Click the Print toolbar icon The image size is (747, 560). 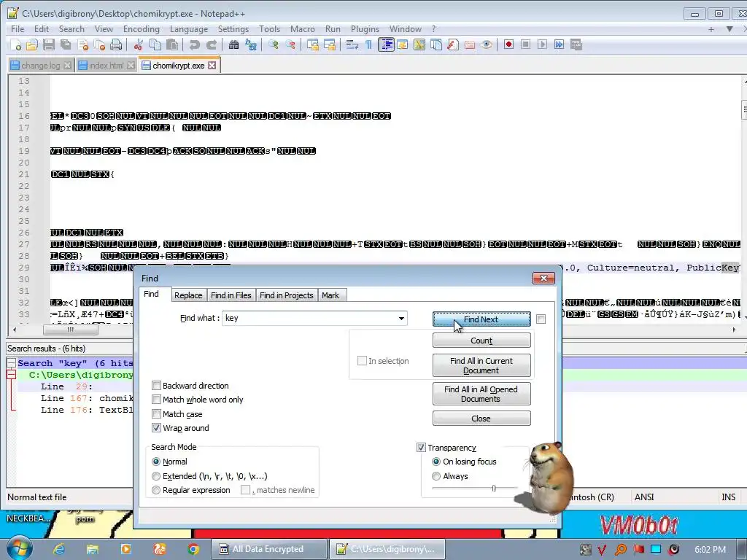116,44
